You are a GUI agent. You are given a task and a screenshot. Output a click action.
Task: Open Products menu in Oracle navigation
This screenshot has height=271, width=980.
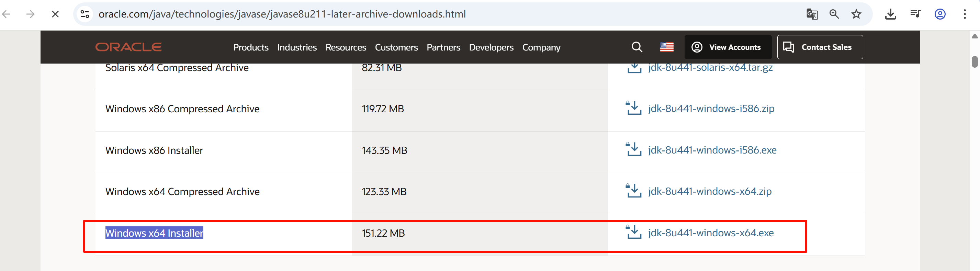tap(251, 48)
